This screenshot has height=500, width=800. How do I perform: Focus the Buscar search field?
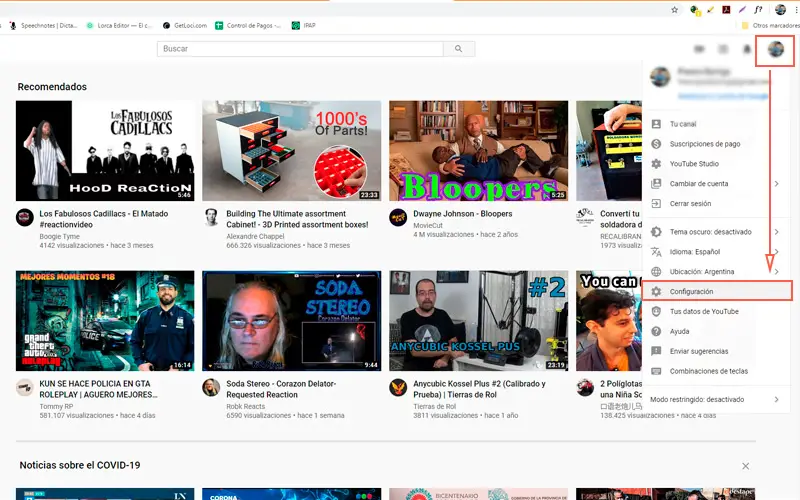300,49
